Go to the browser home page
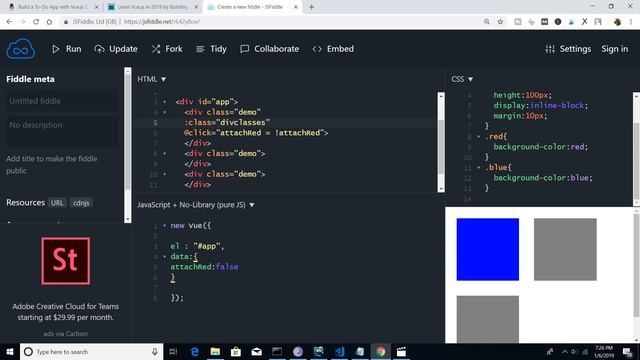Viewport: 640px width, 360px height. point(49,22)
